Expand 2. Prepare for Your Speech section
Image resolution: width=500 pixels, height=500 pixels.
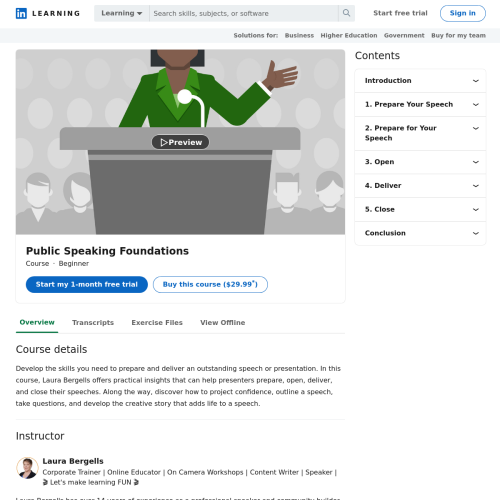420,133
